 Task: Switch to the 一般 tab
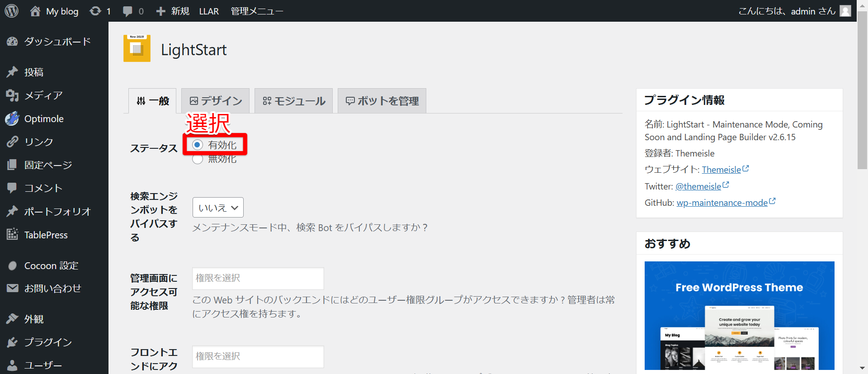pyautogui.click(x=152, y=101)
